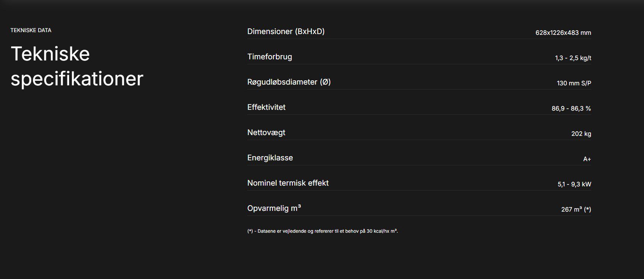This screenshot has height=279, width=644.
Task: Click the A+ energy class value
Action: pos(587,159)
